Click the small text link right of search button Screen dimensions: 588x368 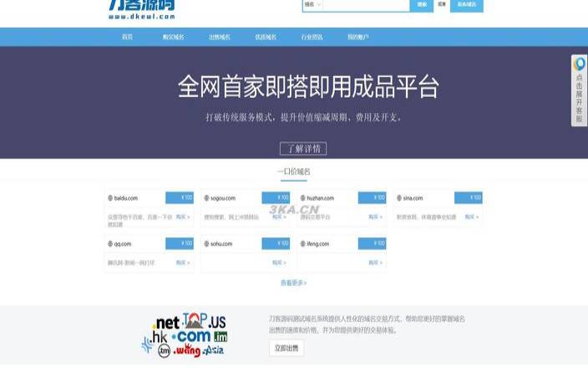tap(442, 4)
